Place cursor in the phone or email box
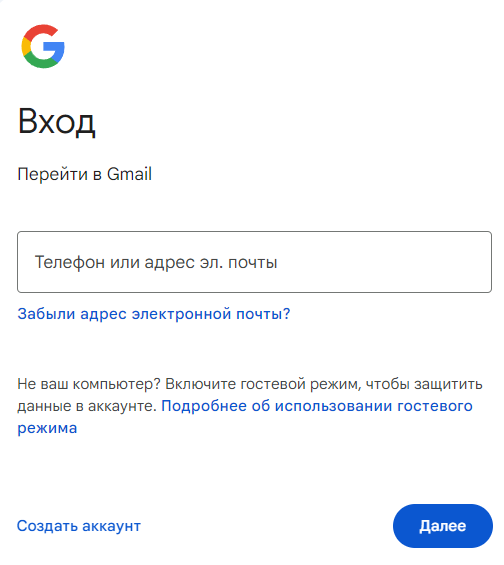The width and height of the screenshot is (504, 565). pos(254,262)
